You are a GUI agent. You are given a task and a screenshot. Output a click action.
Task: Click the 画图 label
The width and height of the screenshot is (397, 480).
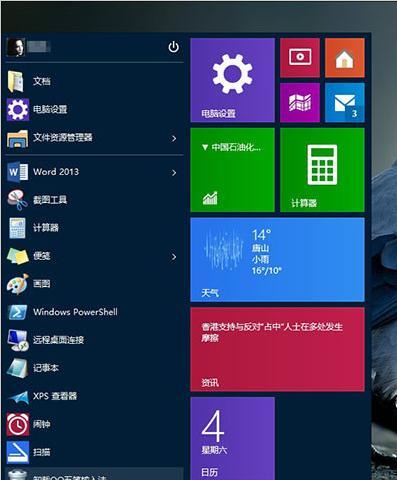click(x=42, y=284)
